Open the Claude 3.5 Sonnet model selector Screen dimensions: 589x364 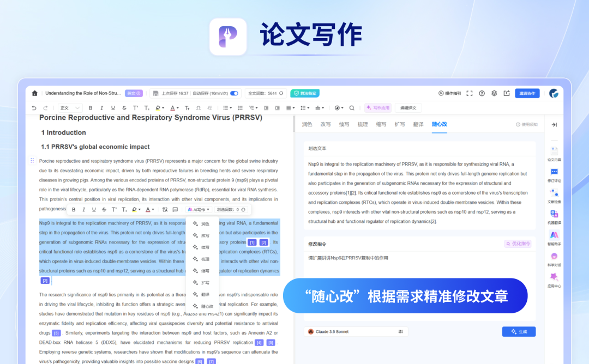[356, 332]
